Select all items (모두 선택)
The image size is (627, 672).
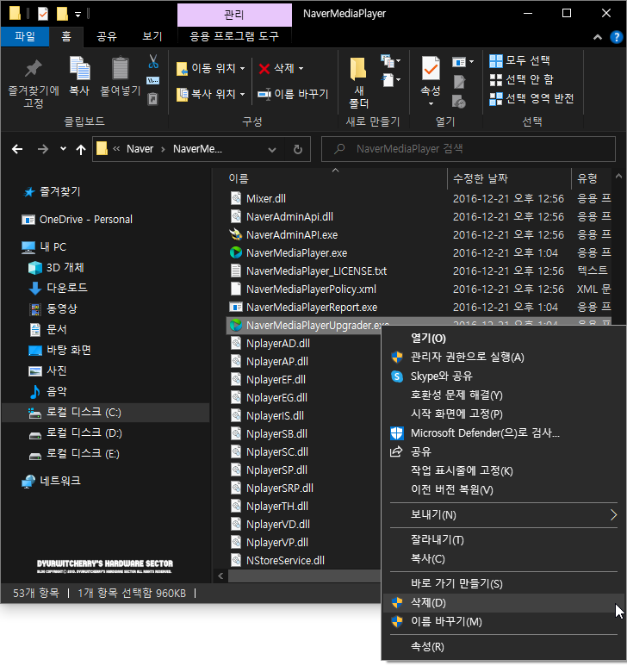pyautogui.click(x=519, y=60)
